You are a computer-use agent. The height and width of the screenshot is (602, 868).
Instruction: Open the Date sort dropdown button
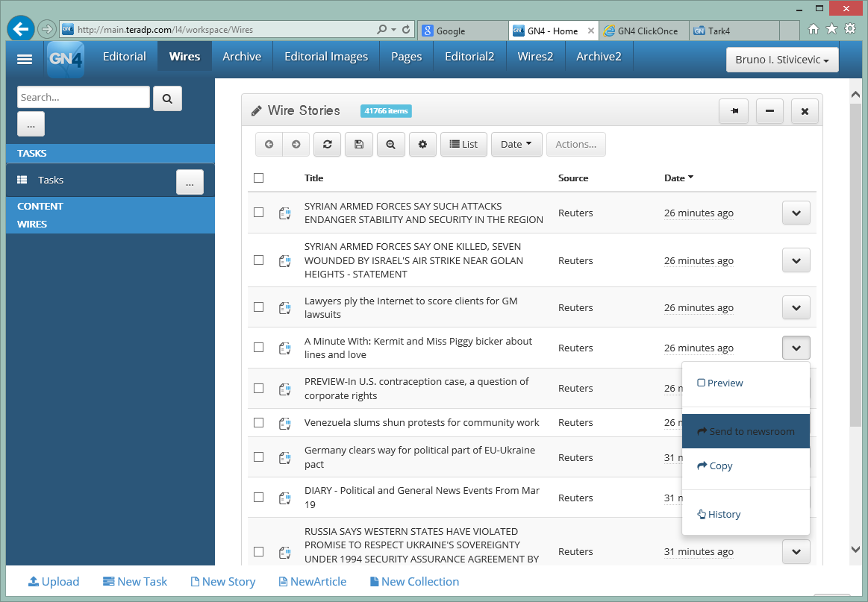coord(516,145)
